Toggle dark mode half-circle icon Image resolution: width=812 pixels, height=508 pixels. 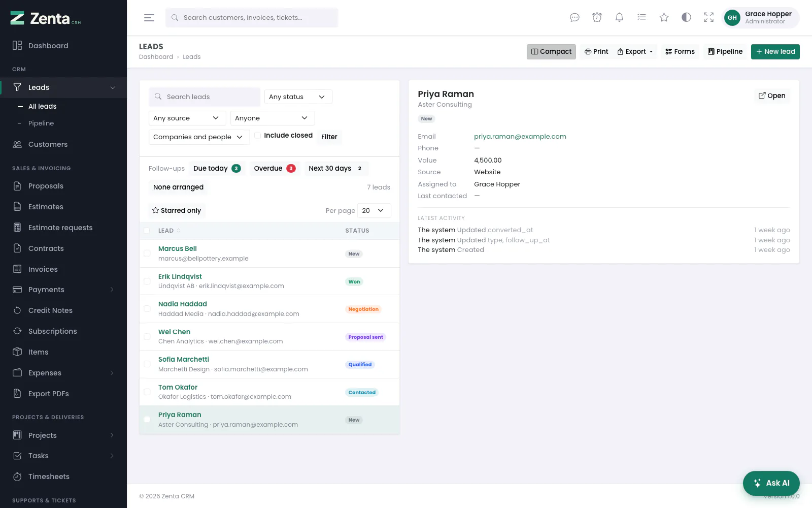coord(686,18)
